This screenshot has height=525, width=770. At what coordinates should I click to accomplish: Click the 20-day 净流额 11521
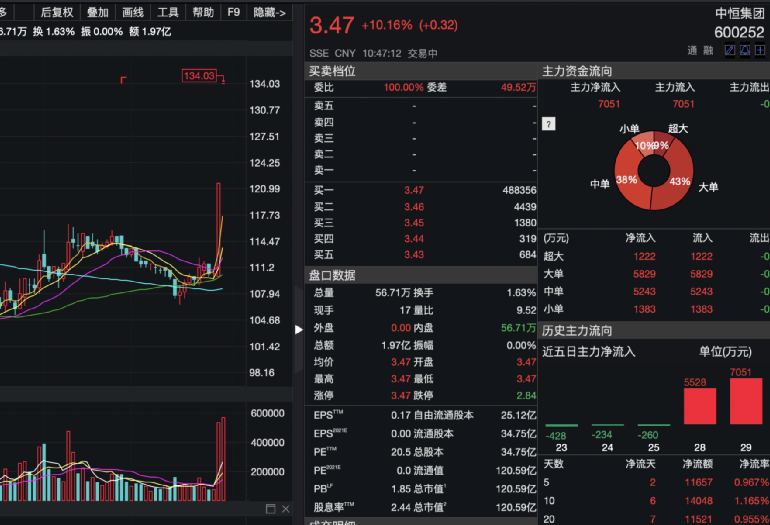pos(698,519)
